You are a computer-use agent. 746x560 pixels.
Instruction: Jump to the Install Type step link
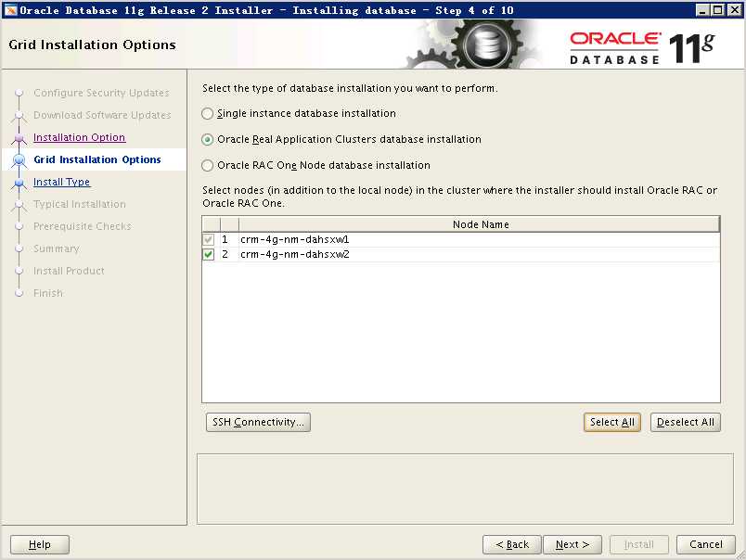(x=62, y=182)
